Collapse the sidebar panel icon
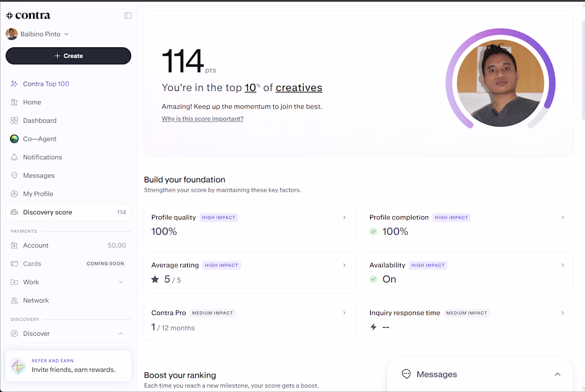Image resolution: width=585 pixels, height=392 pixels. [128, 15]
